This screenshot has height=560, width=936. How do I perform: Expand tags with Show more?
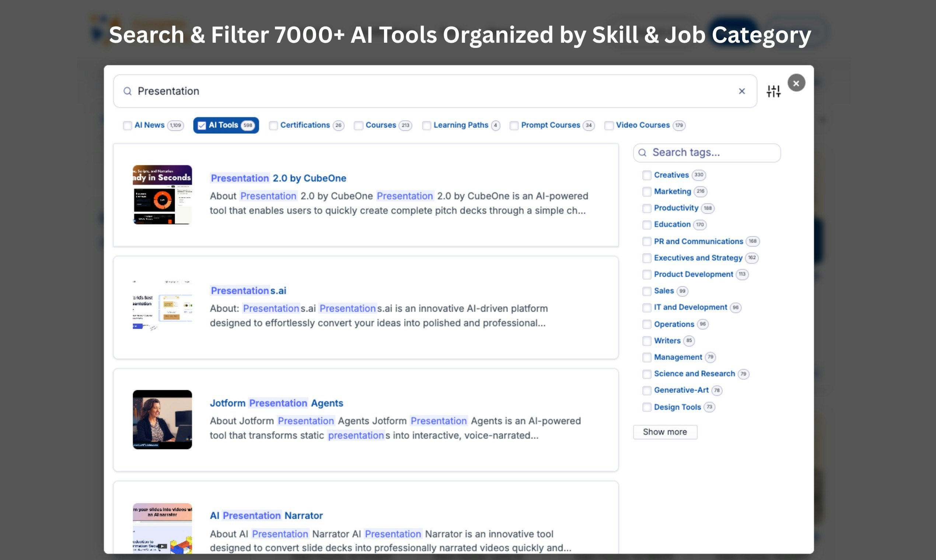click(x=665, y=432)
